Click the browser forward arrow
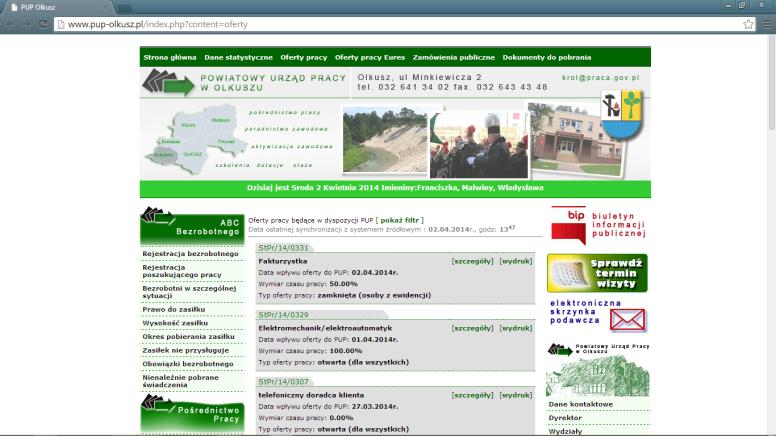Viewport: 776px width, 436px height. (26, 24)
